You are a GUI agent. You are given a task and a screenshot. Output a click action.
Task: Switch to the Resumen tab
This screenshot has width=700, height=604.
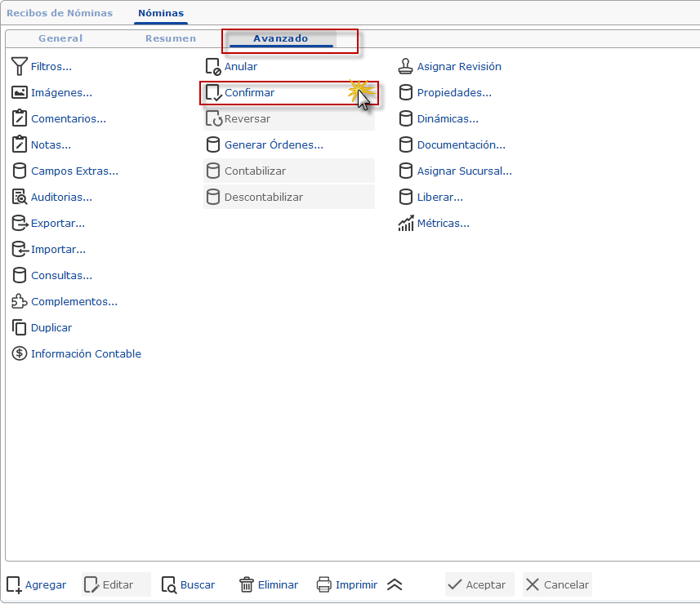point(171,38)
